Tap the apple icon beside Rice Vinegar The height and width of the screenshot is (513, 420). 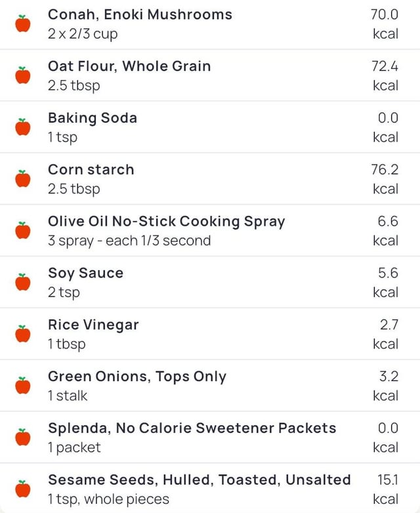point(23,335)
